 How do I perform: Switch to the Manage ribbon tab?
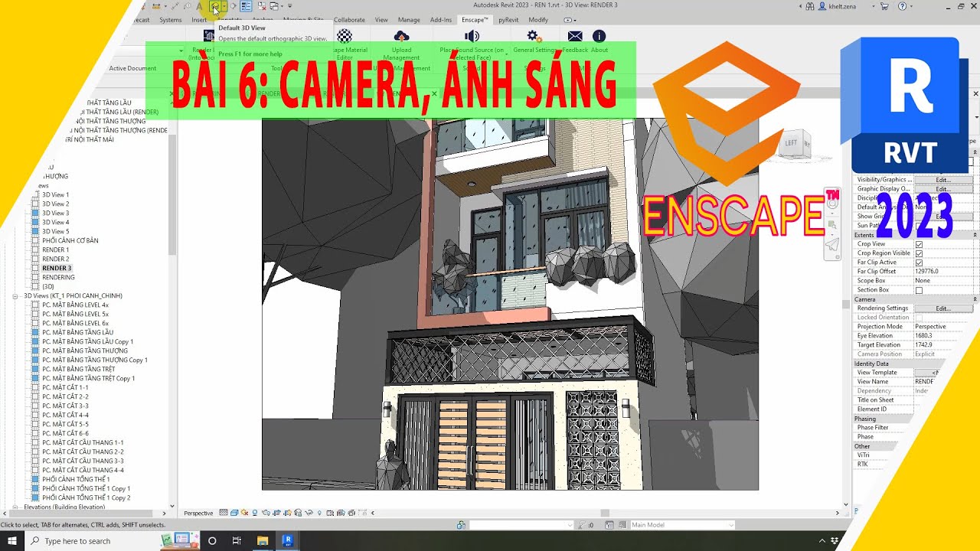[409, 20]
